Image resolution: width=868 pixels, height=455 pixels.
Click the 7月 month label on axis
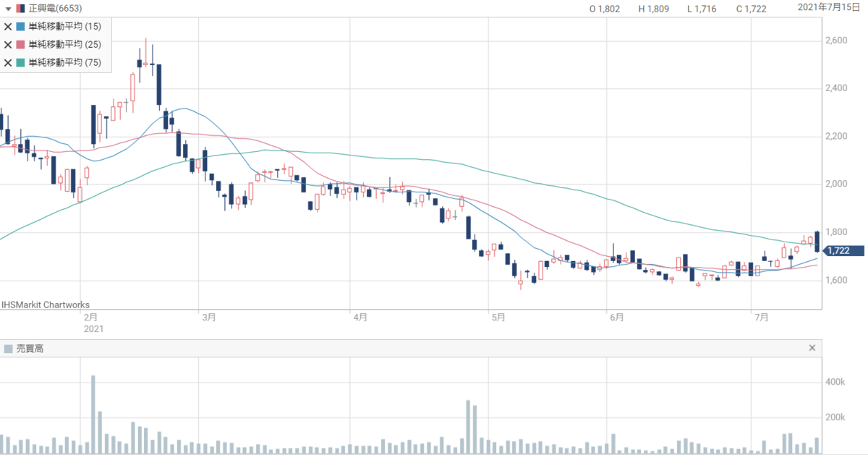point(760,317)
